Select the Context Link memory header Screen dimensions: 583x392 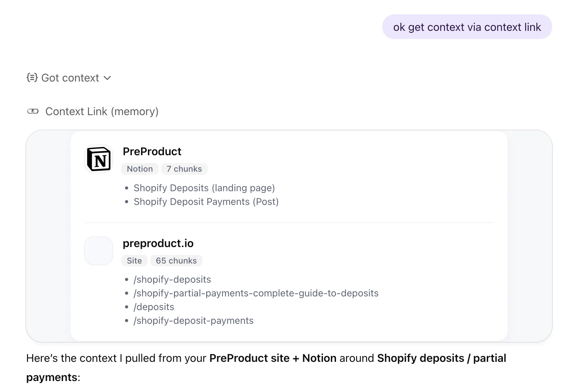point(102,111)
